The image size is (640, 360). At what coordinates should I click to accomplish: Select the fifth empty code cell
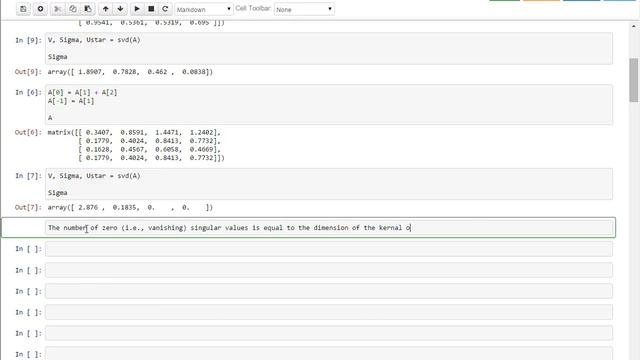pyautogui.click(x=329, y=333)
